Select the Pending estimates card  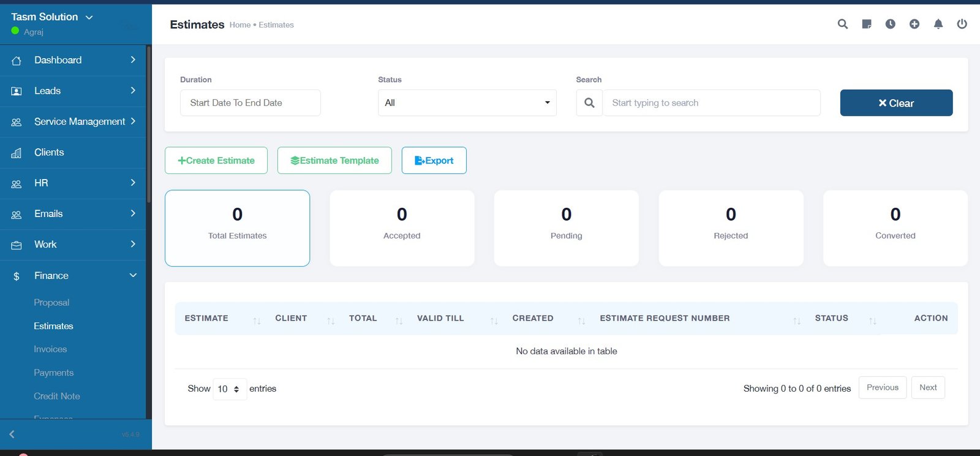click(566, 228)
